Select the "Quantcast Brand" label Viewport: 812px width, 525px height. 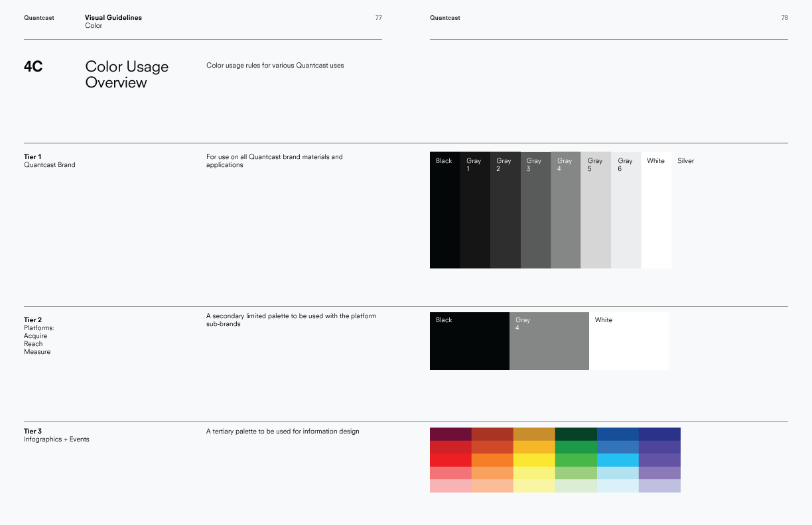[50, 165]
